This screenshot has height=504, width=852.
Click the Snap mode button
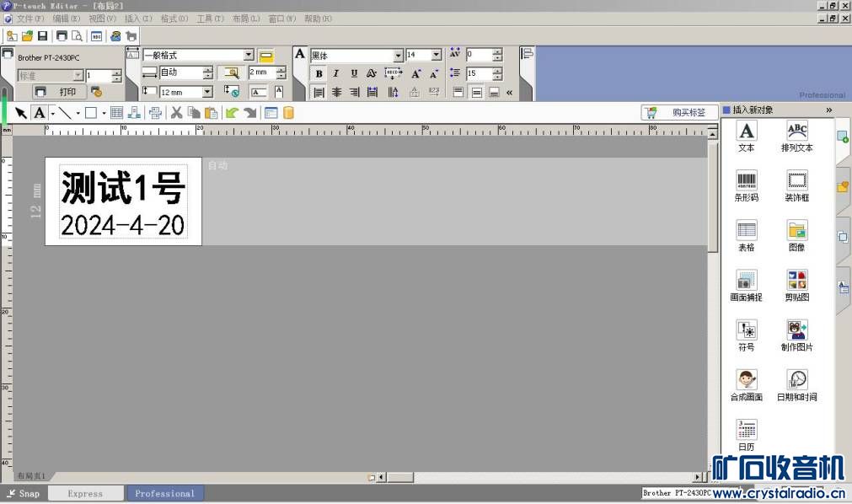coord(24,494)
